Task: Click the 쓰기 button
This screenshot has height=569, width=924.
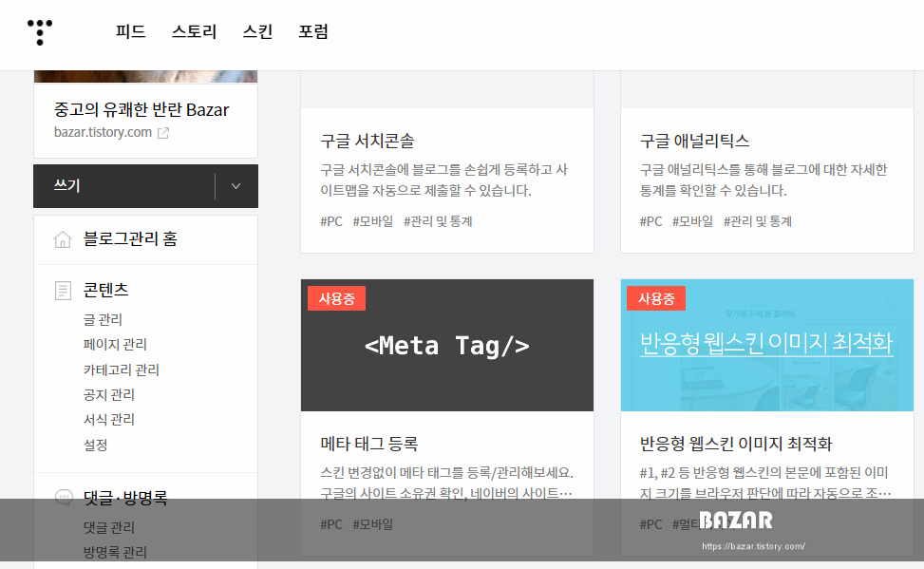Action: 124,186
